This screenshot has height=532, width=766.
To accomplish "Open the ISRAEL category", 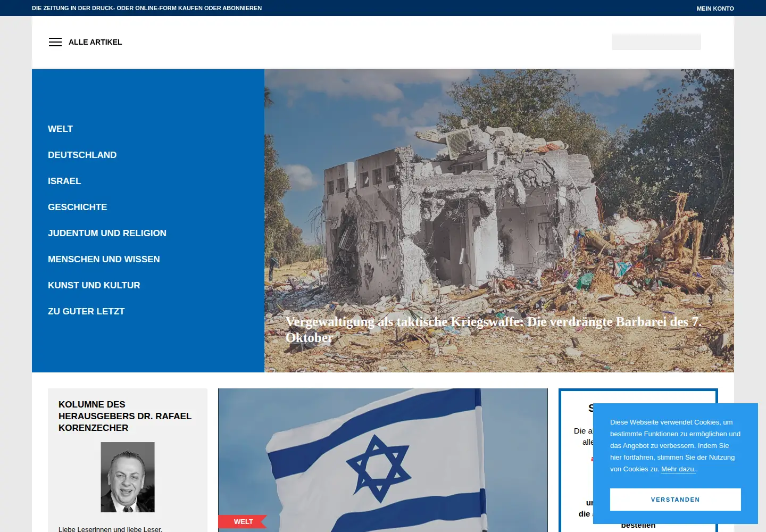I will (x=64, y=181).
